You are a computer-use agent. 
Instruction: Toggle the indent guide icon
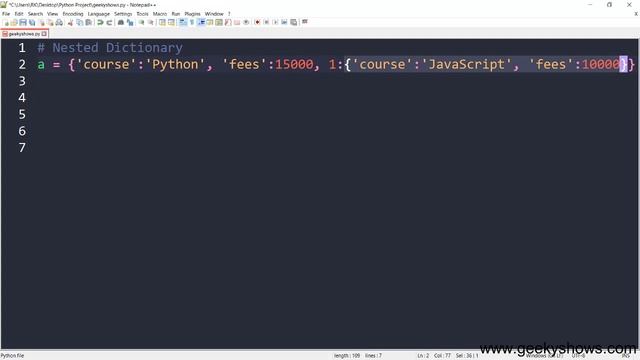tap(201, 22)
